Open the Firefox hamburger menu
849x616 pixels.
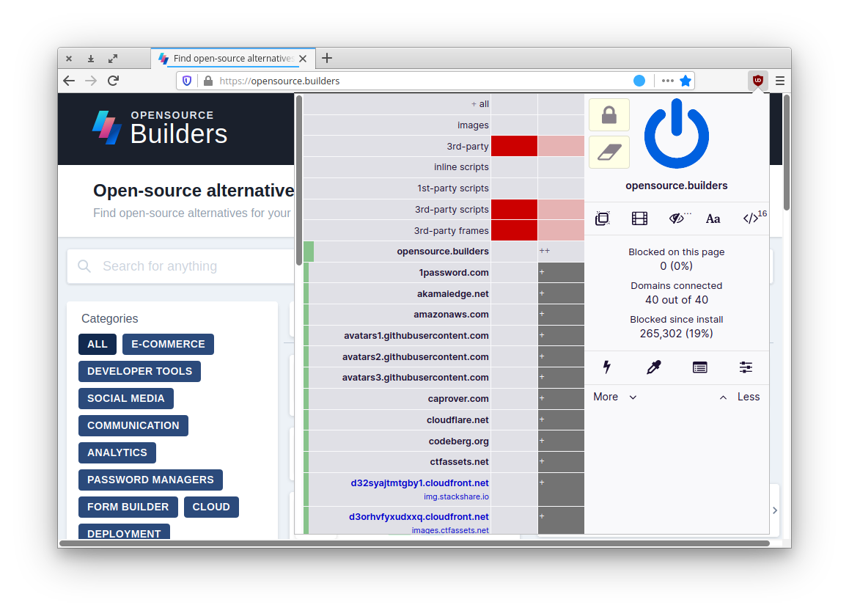click(779, 81)
